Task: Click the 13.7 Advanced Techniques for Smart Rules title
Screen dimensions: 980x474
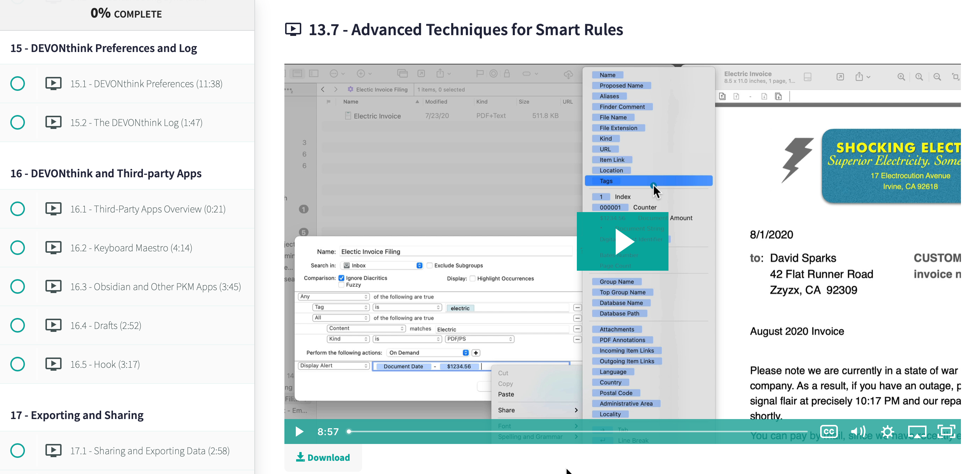Action: 466,30
